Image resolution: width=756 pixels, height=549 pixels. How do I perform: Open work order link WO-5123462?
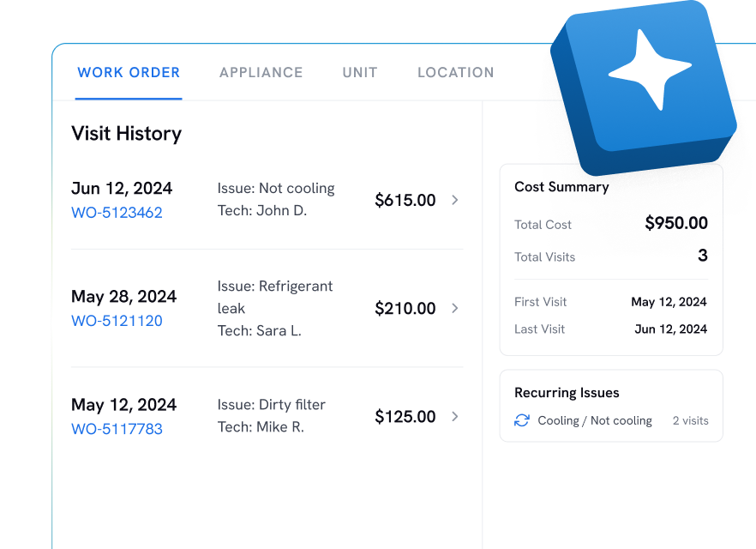click(x=117, y=213)
